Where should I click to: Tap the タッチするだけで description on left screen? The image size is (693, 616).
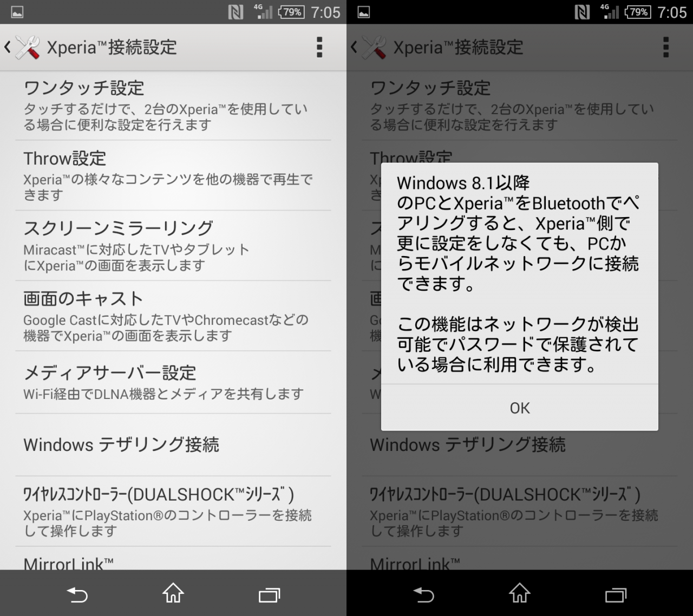pos(166,117)
